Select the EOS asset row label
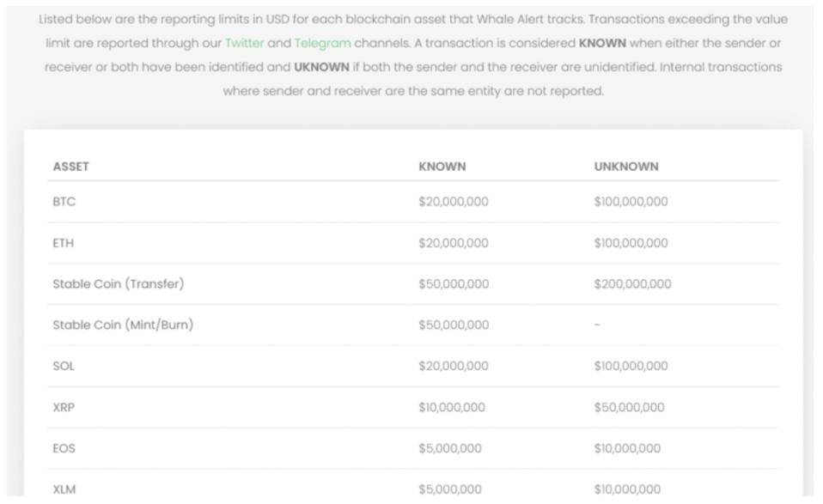Viewport: 823px width, 504px height. pos(64,448)
